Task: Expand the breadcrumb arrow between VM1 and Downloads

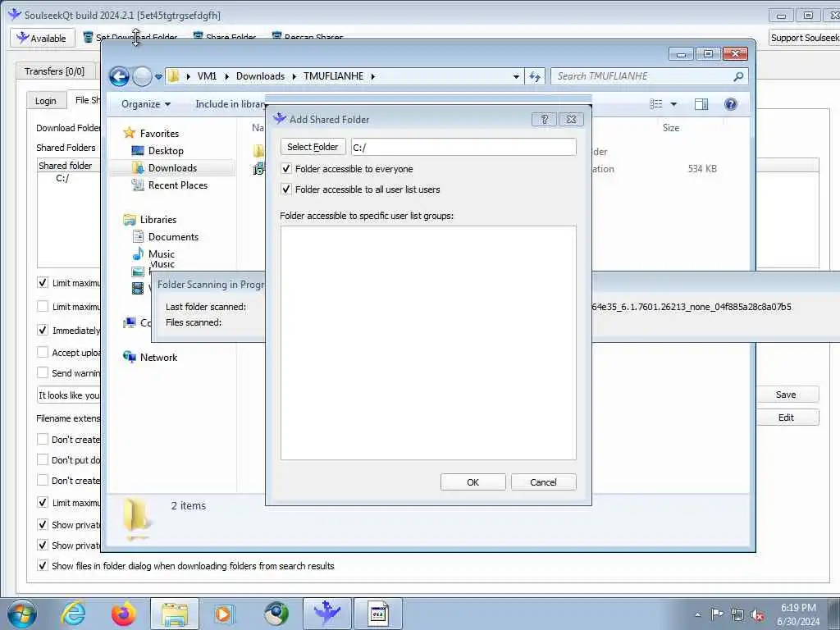Action: 226,76
